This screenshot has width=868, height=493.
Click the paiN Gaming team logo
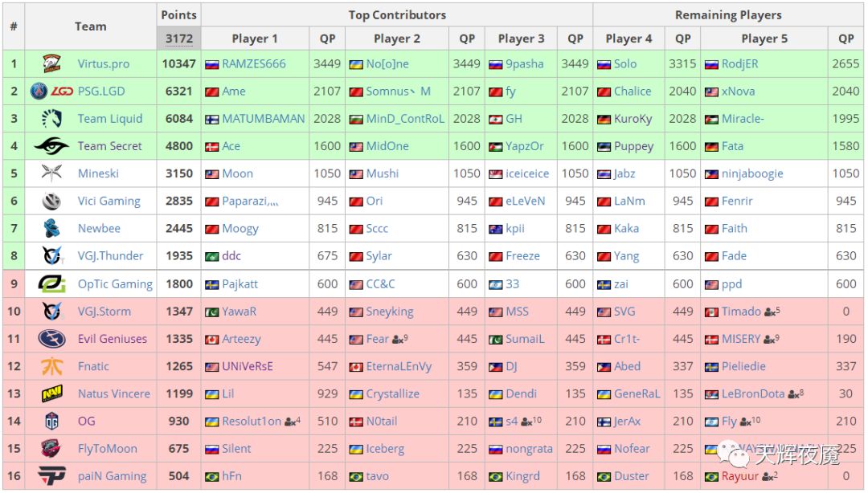[51, 476]
